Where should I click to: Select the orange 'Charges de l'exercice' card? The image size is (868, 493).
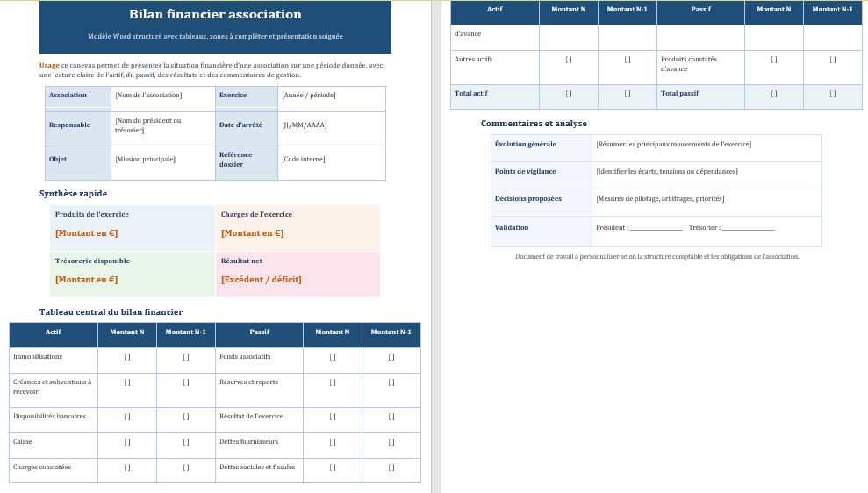point(298,226)
